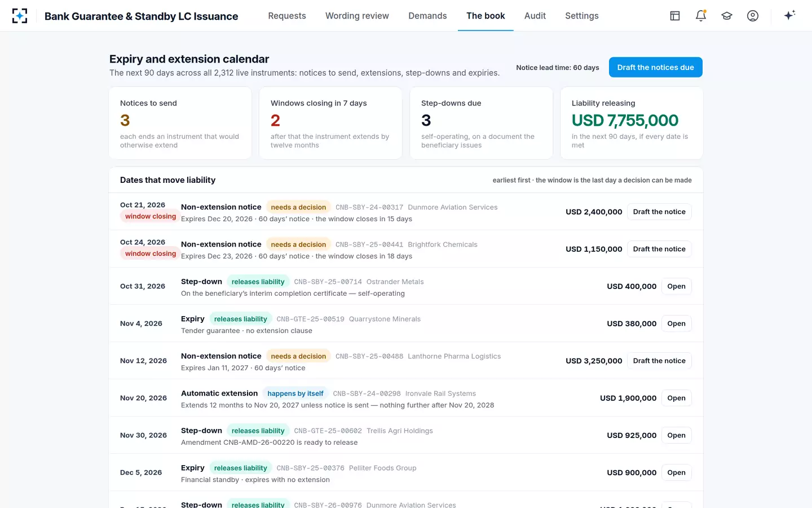The width and height of the screenshot is (812, 508).
Task: Draft the notice for Lanthorne Pharma Logistics
Action: (x=659, y=361)
